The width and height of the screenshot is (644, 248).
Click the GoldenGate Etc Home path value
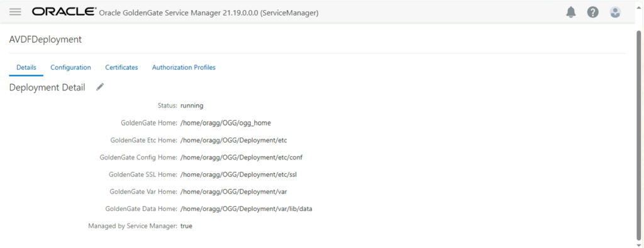[x=233, y=140]
